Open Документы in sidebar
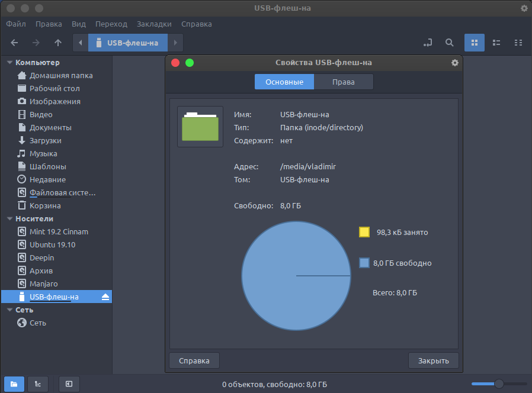Image resolution: width=532 pixels, height=393 pixels. pyautogui.click(x=56, y=127)
